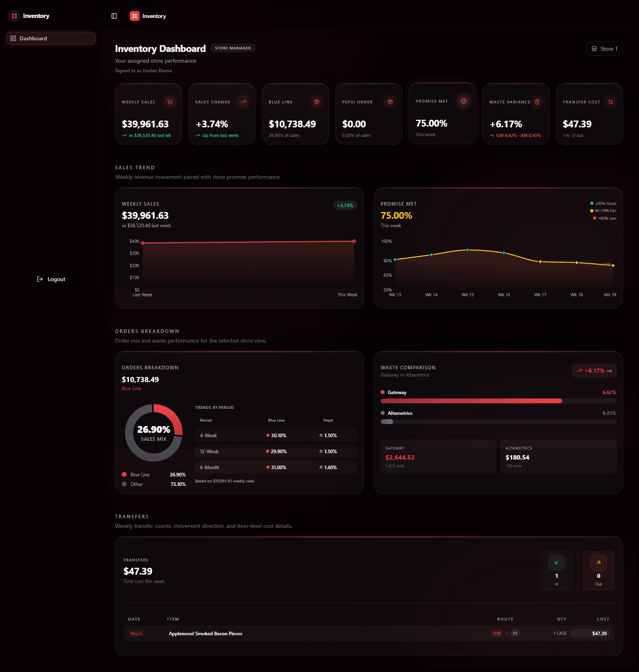Select the 6-Month trend row
Image resolution: width=639 pixels, height=672 pixels.
pos(276,468)
